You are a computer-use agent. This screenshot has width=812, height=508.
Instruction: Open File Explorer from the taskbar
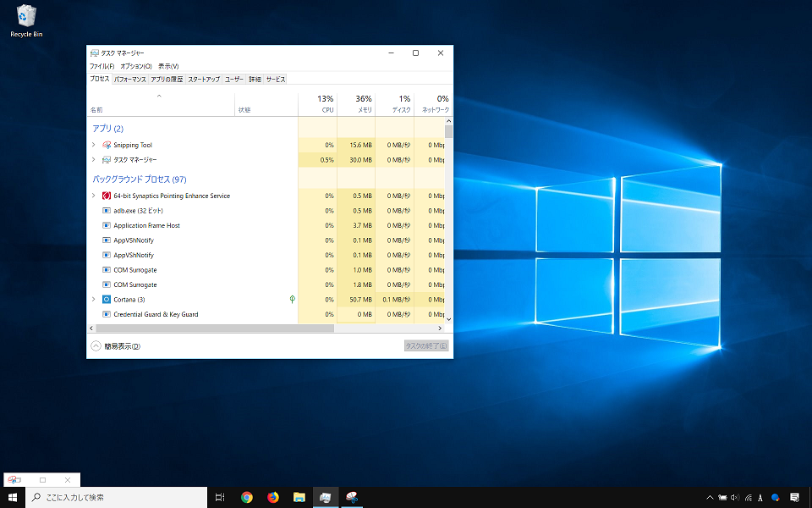pos(299,498)
